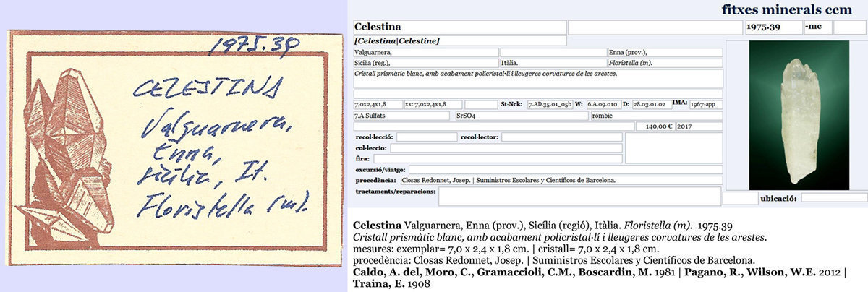Click the 'Sicília (reg.),' region field
The height and width of the screenshot is (292, 868).
tap(425, 63)
